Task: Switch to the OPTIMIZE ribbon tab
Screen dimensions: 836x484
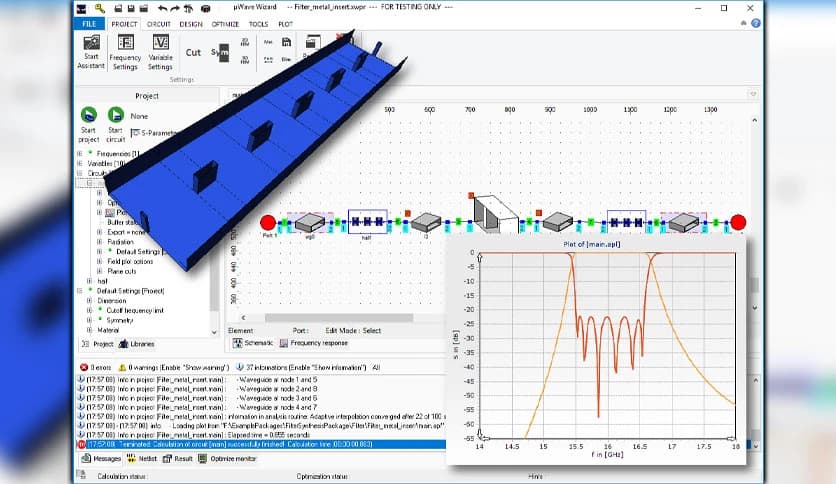Action: point(225,24)
